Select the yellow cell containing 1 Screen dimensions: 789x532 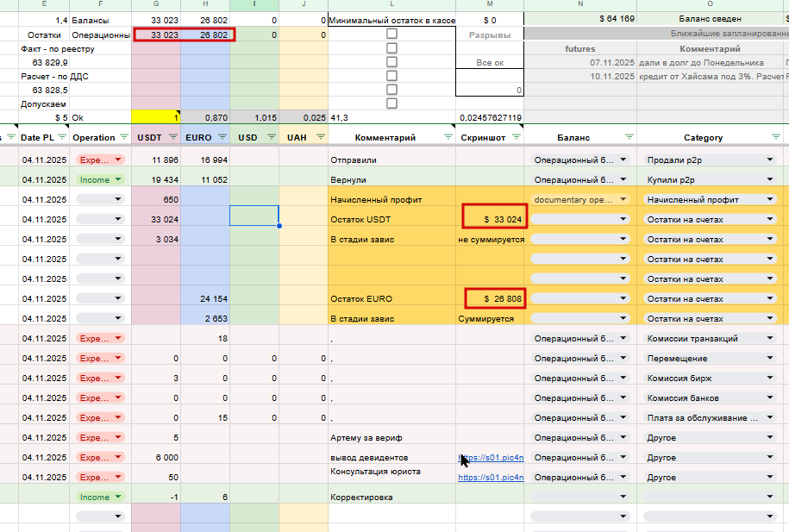(156, 117)
